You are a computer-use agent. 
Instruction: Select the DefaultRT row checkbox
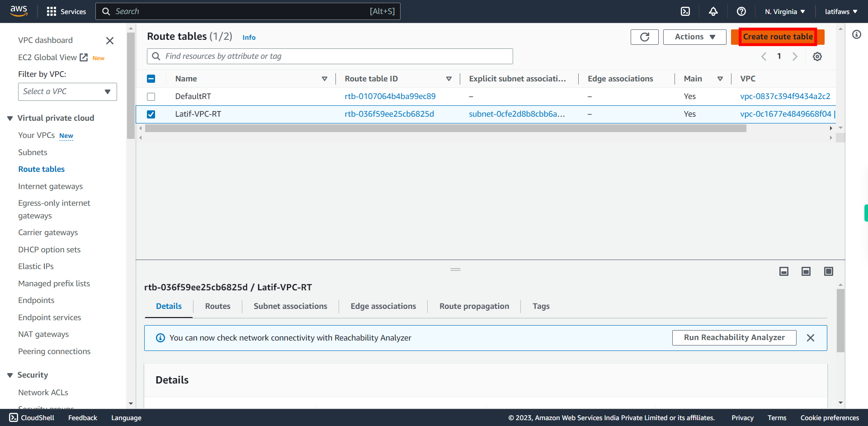[151, 97]
